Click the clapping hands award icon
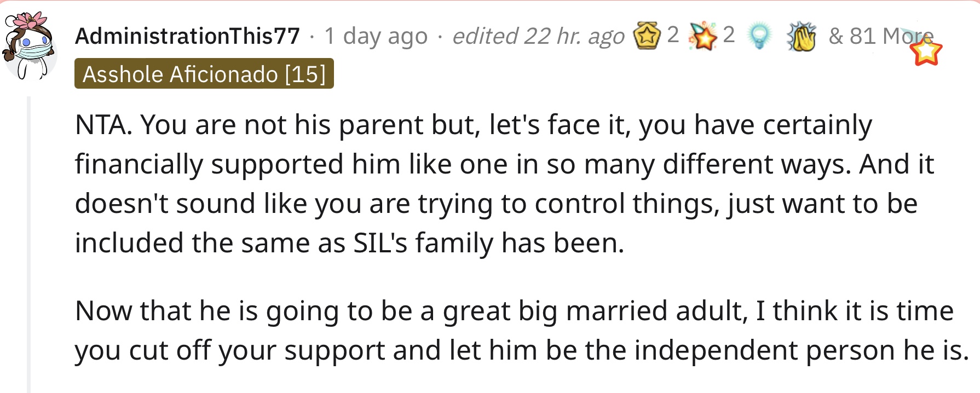The image size is (980, 393). (802, 37)
